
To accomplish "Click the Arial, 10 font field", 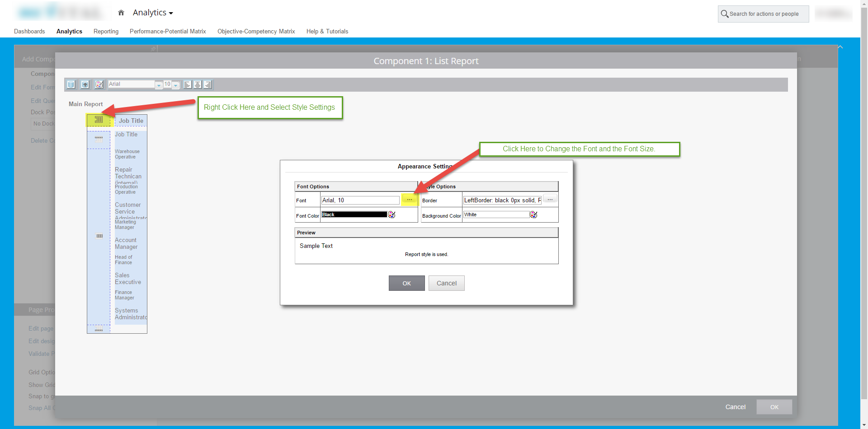I will point(360,200).
